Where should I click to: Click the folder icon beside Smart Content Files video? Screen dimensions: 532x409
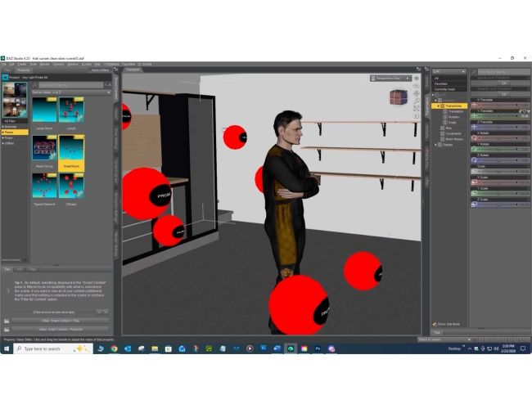7,321
